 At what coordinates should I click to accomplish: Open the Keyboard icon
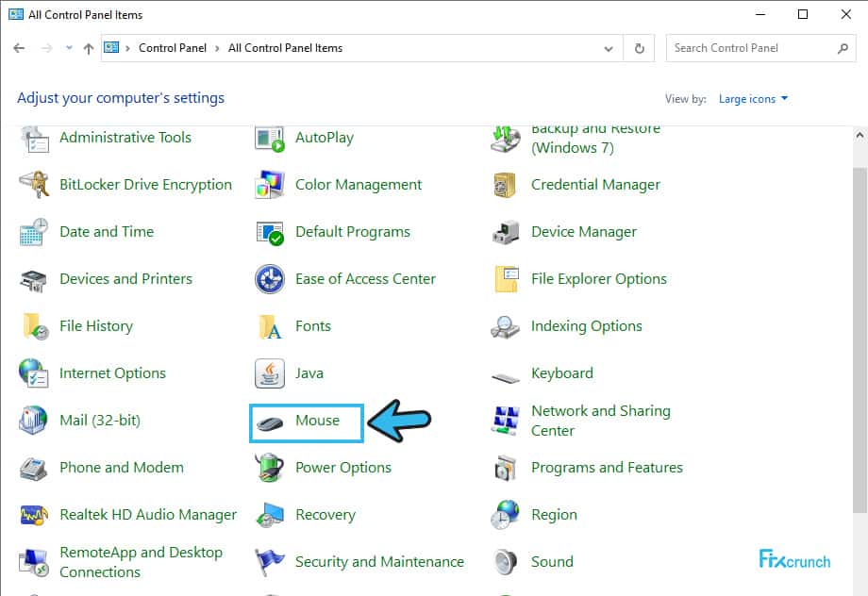click(505, 377)
